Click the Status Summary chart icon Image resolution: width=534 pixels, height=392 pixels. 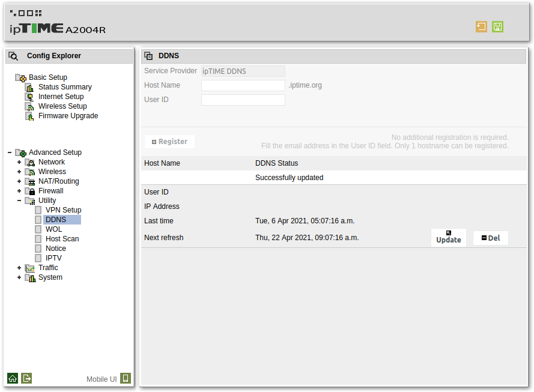29,88
